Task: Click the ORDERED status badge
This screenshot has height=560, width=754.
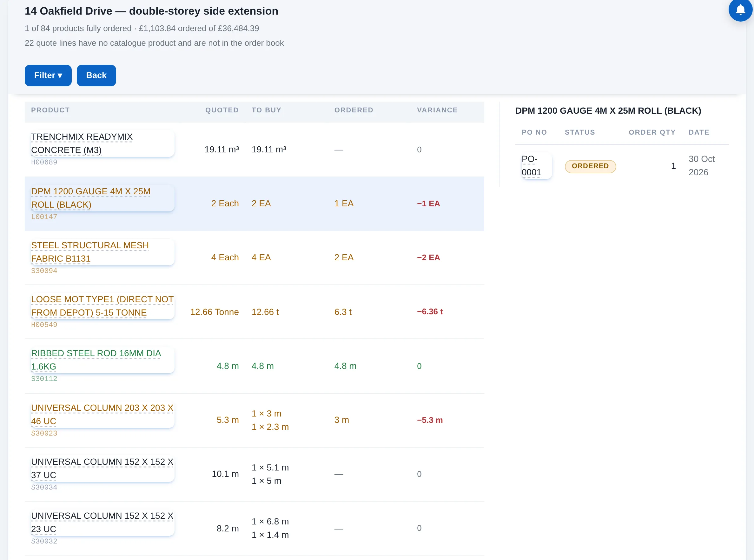Action: [x=590, y=166]
